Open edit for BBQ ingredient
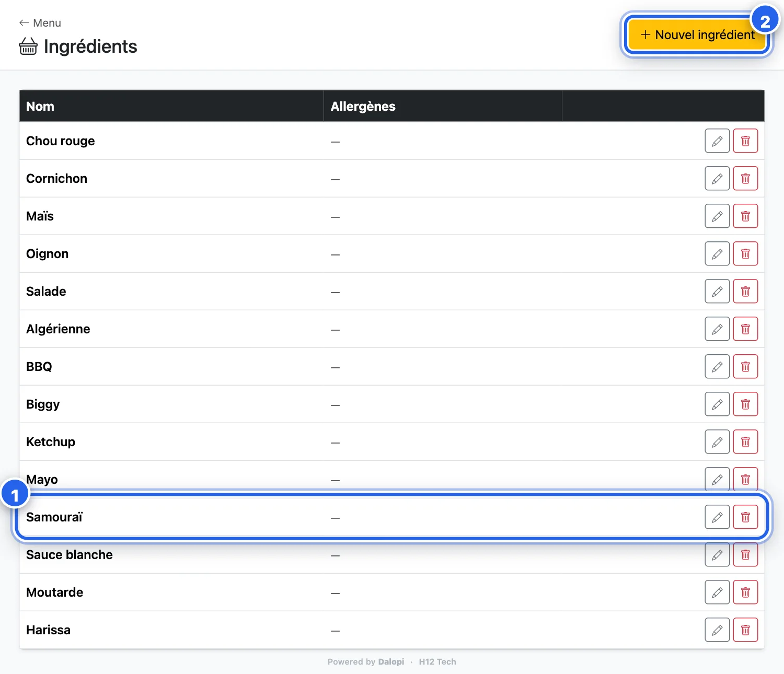 pos(717,367)
